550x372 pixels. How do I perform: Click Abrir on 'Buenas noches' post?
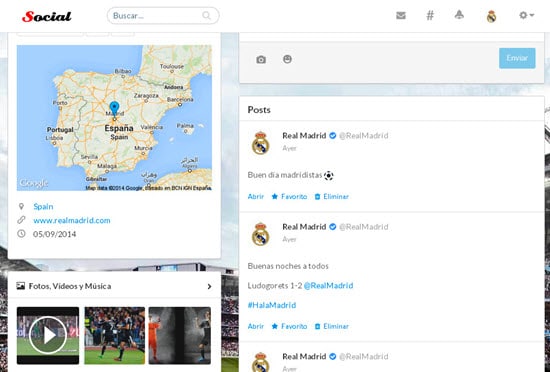[256, 326]
